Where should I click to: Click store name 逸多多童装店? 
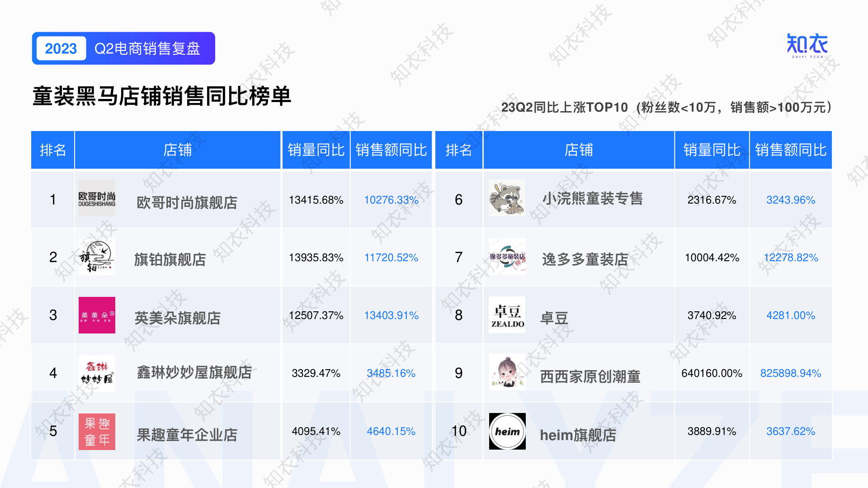[x=585, y=259]
